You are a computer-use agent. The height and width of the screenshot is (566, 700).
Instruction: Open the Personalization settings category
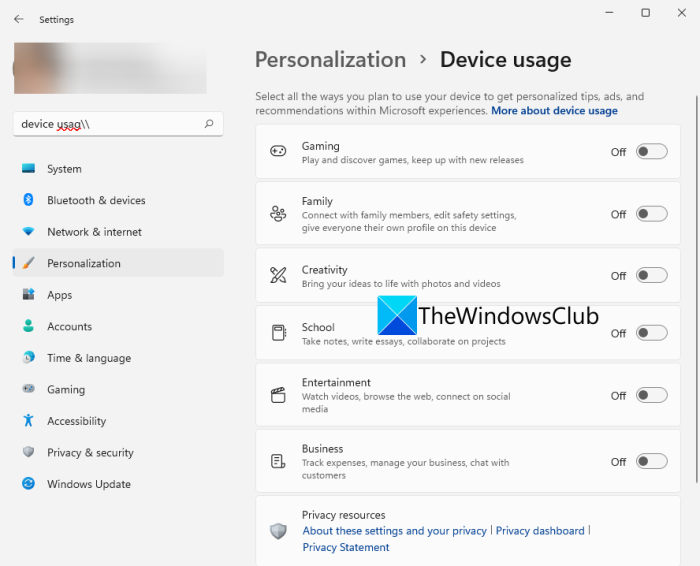84,263
